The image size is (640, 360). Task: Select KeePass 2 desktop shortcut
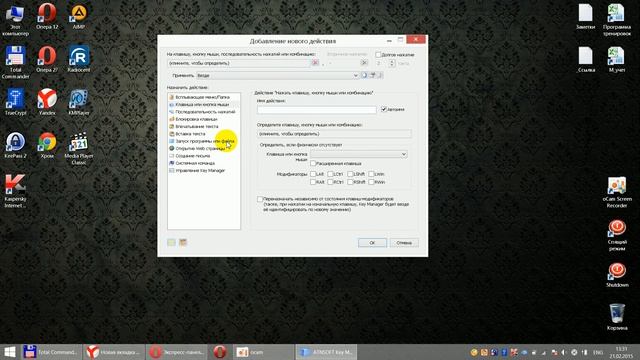point(15,145)
